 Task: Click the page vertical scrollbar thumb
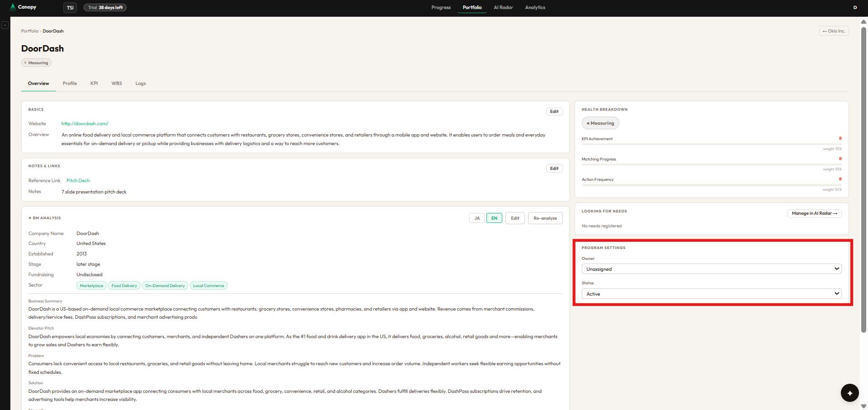pos(863,180)
